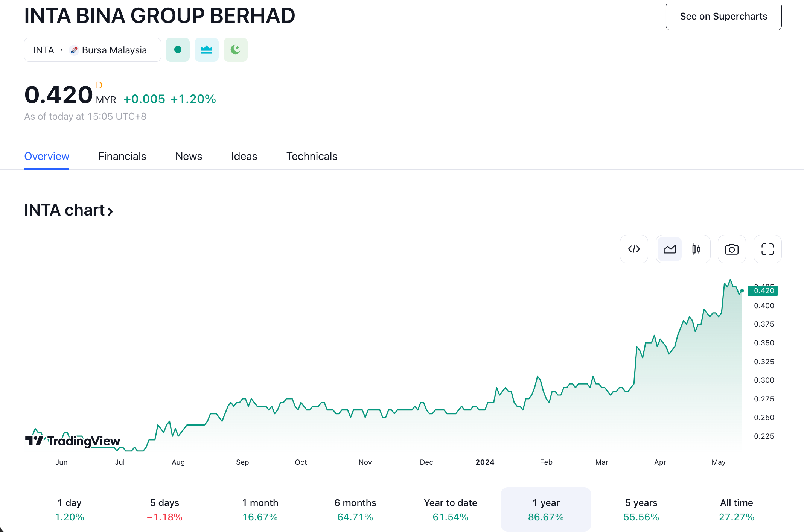The height and width of the screenshot is (532, 804).
Task: Click See on Supercharts button
Action: pyautogui.click(x=723, y=17)
